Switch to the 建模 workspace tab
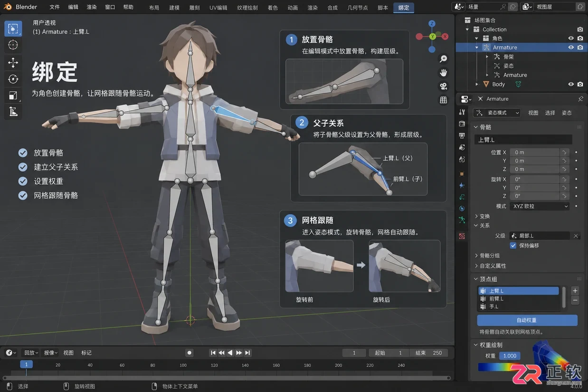Viewport: 588px width, 392px height. (174, 8)
